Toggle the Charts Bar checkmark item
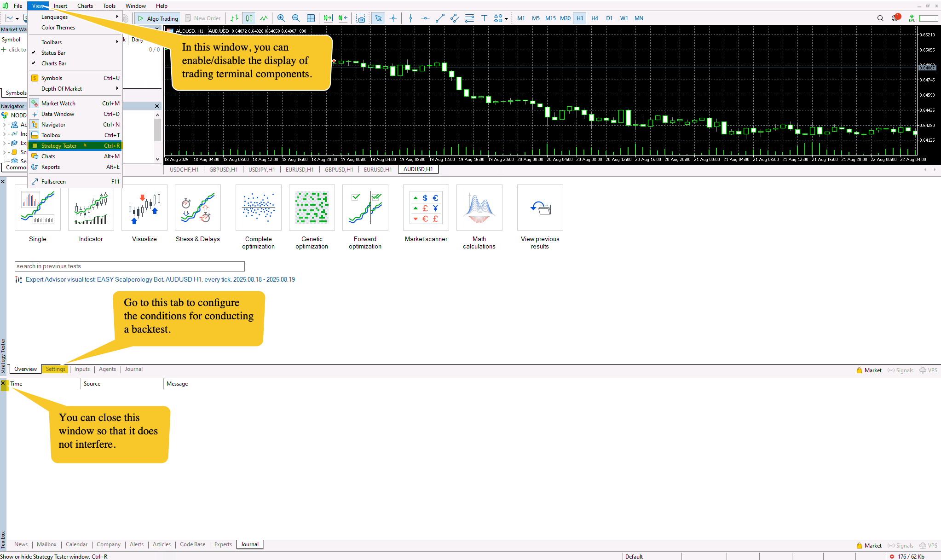 point(54,64)
